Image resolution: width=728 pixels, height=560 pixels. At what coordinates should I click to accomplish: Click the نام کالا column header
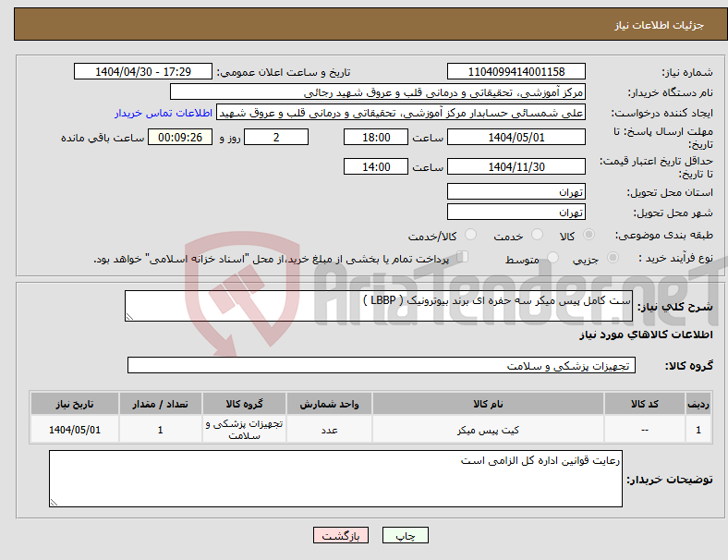[x=488, y=404]
